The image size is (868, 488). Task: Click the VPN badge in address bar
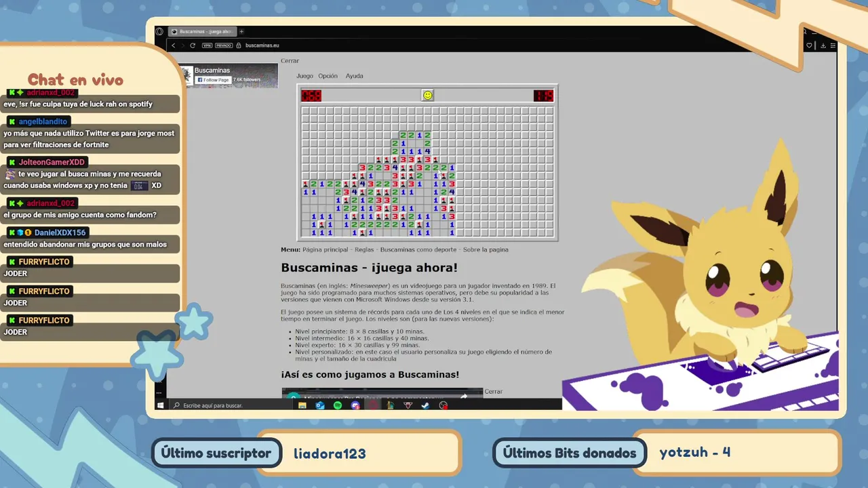(208, 45)
